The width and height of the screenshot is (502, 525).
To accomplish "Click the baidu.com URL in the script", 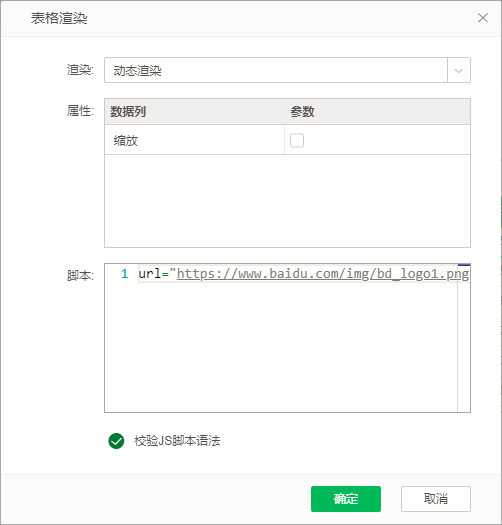I will click(x=322, y=274).
